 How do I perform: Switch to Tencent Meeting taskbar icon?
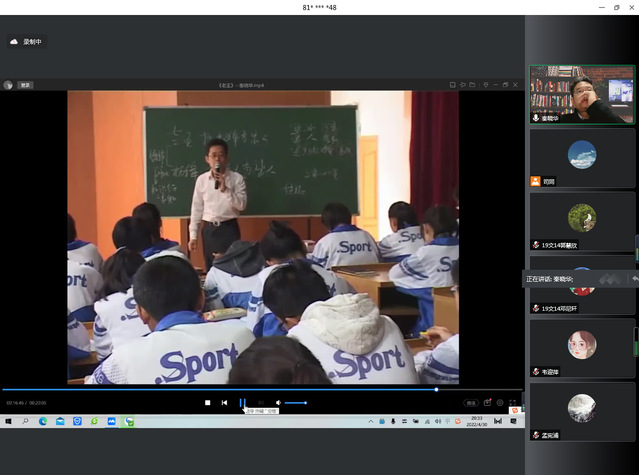click(x=112, y=421)
